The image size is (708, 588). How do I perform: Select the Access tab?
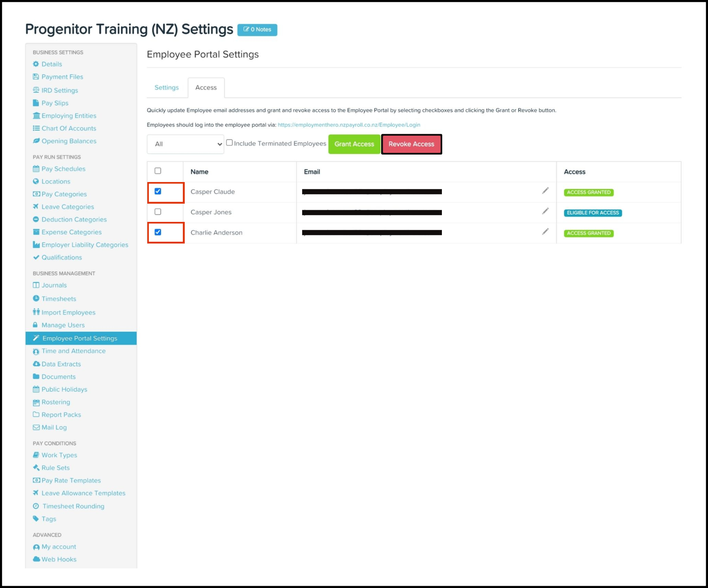click(206, 88)
